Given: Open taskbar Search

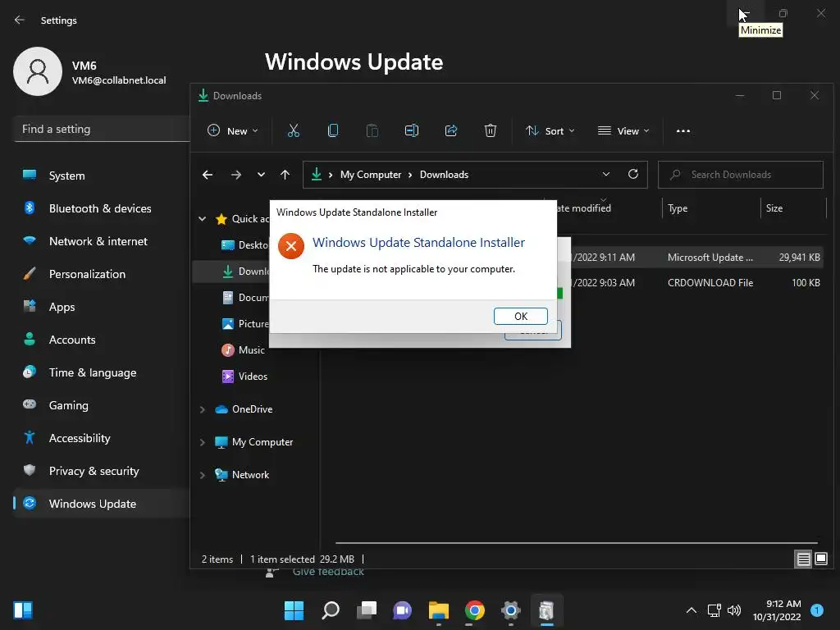Looking at the screenshot, I should click(x=330, y=610).
